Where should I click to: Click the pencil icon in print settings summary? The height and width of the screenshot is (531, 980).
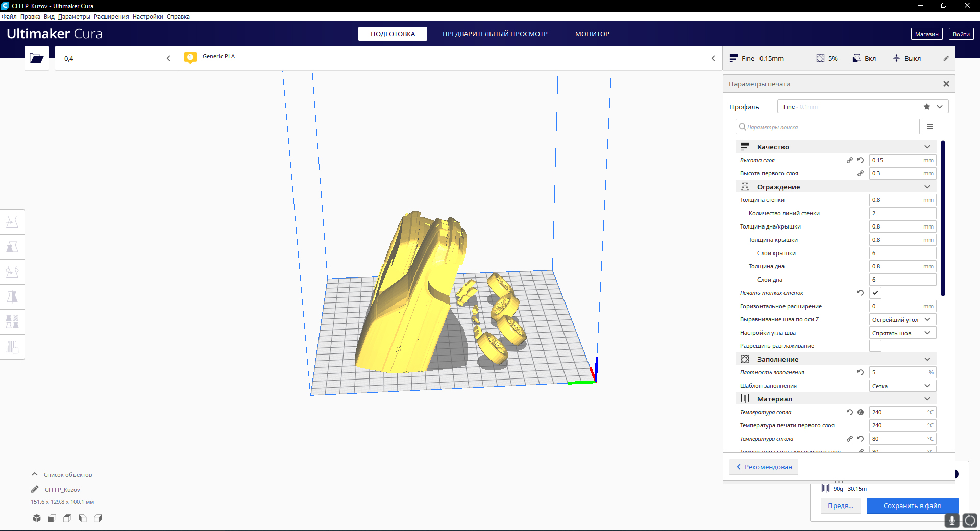tap(946, 58)
